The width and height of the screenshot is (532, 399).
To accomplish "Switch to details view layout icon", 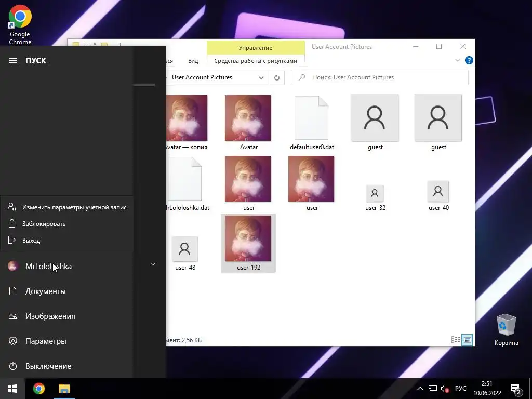I will pos(456,340).
